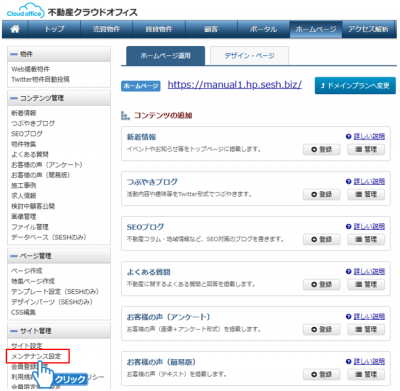Select the ホームページ menu tab
This screenshot has height=391, width=400.
[316, 29]
